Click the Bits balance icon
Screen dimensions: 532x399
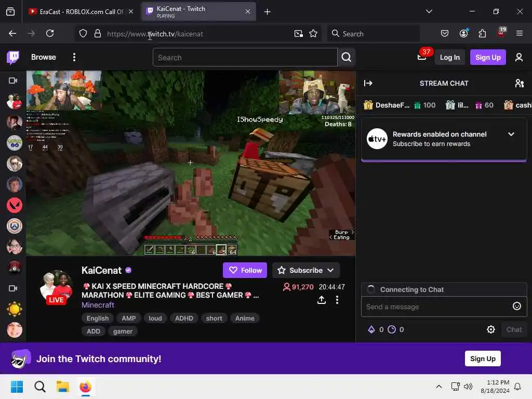coord(371,329)
